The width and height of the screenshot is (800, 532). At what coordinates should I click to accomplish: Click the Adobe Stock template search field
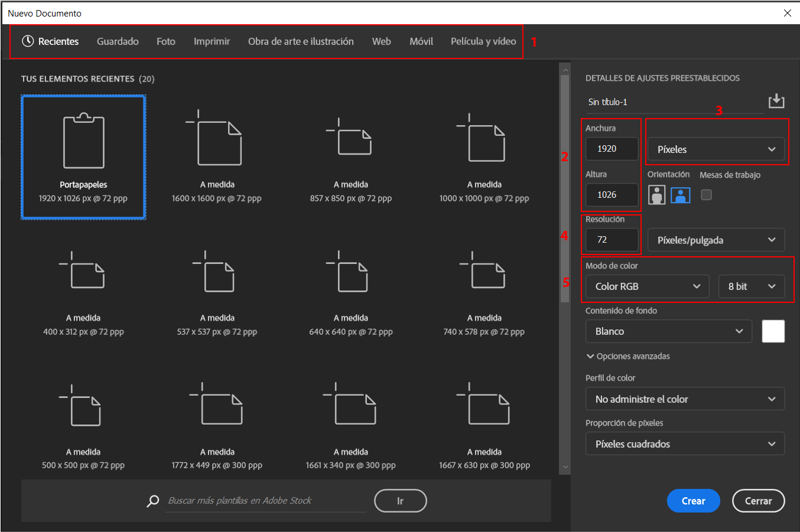(x=266, y=501)
